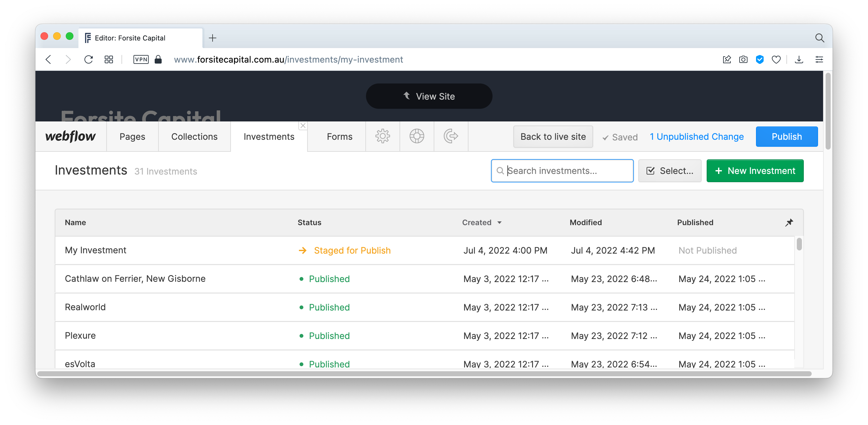Open the speed dial grid icon
Screen dimensions: 868x425
click(x=108, y=60)
